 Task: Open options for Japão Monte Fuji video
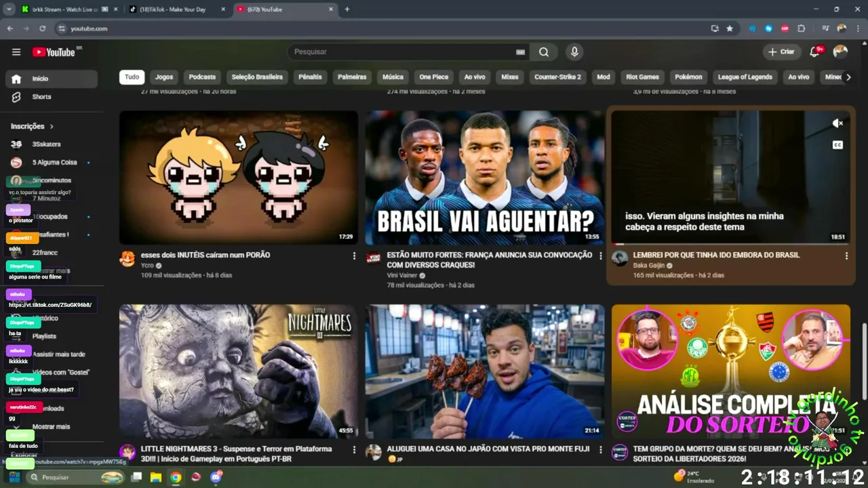click(600, 450)
